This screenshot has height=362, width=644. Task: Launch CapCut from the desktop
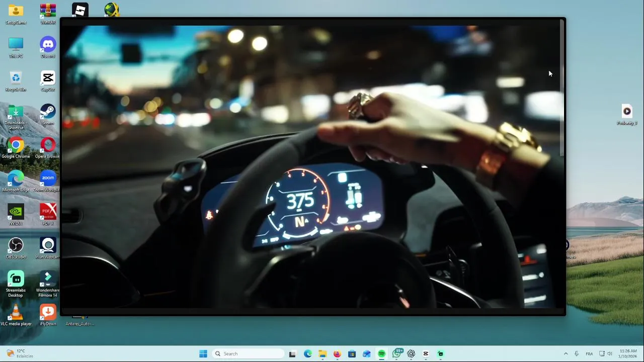click(48, 81)
